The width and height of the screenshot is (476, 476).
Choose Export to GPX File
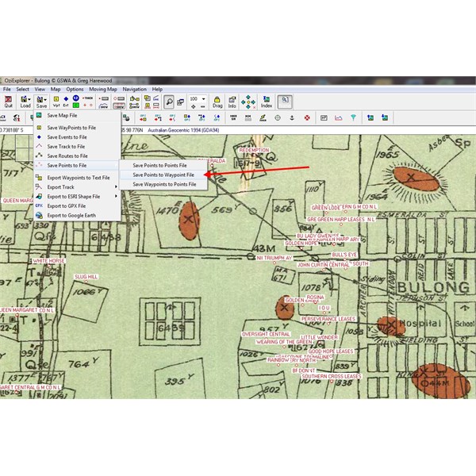click(x=77, y=205)
